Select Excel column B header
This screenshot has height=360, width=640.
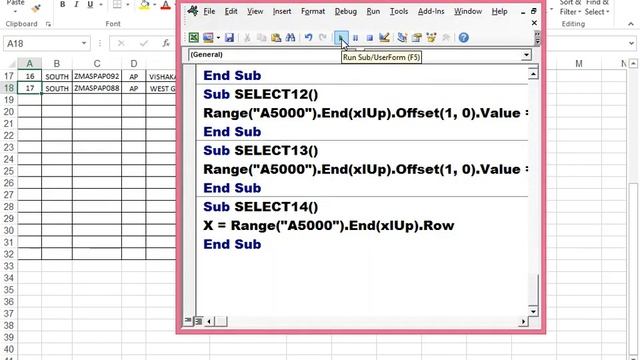coord(57,64)
